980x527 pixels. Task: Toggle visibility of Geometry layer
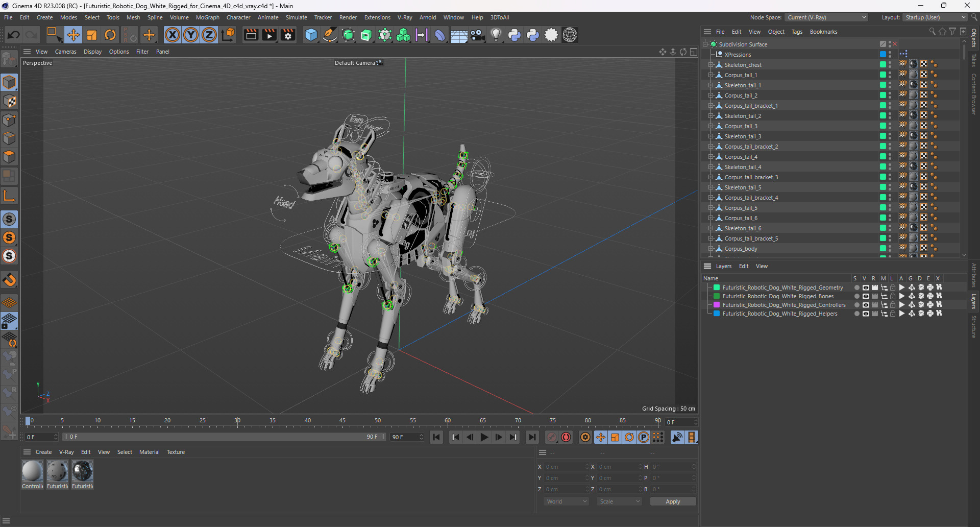(x=866, y=288)
